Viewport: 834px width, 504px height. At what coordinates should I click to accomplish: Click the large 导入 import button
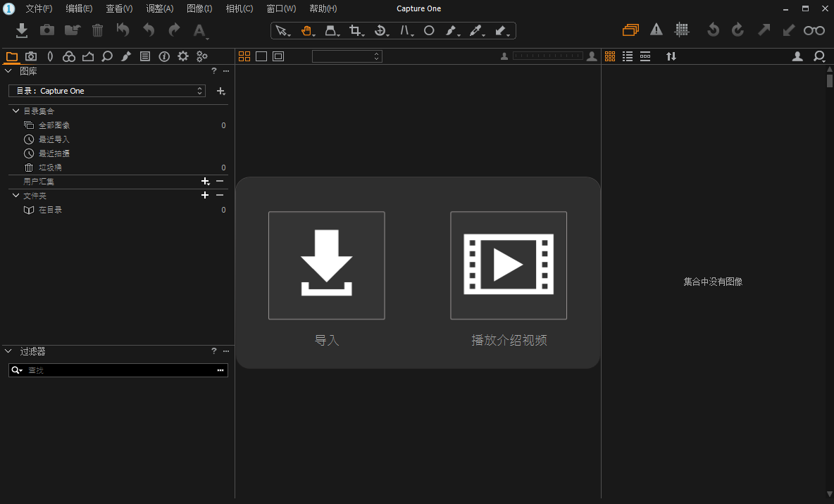327,265
